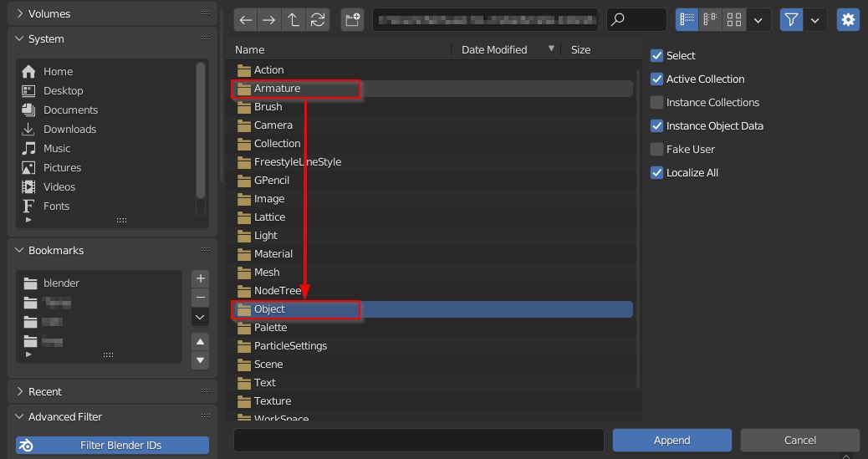Select the Object folder

[433, 309]
